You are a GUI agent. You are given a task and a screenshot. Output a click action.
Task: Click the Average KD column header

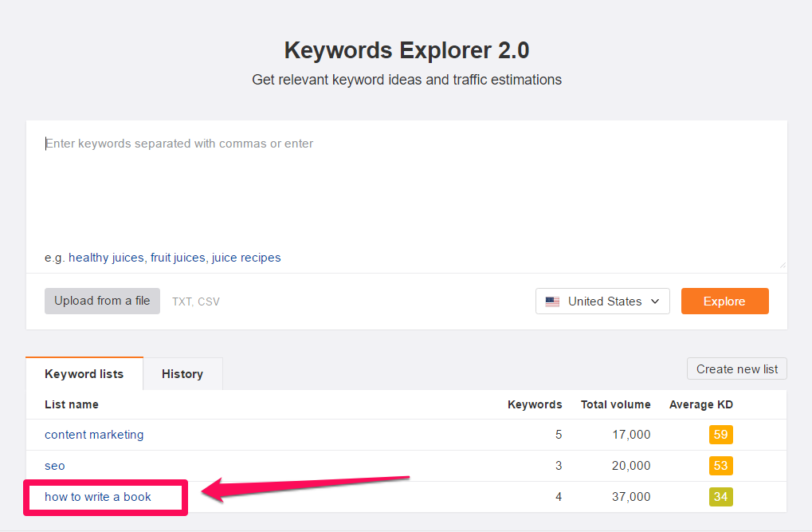(701, 404)
